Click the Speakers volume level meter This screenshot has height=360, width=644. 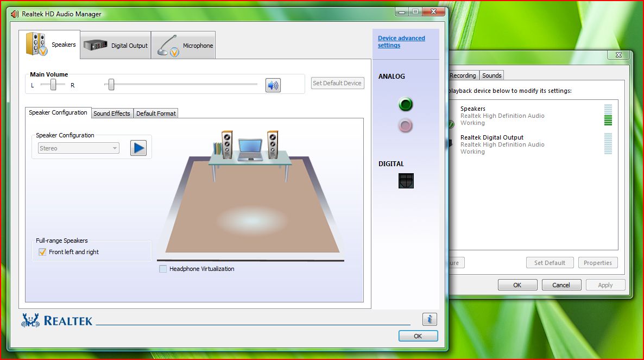click(x=608, y=115)
